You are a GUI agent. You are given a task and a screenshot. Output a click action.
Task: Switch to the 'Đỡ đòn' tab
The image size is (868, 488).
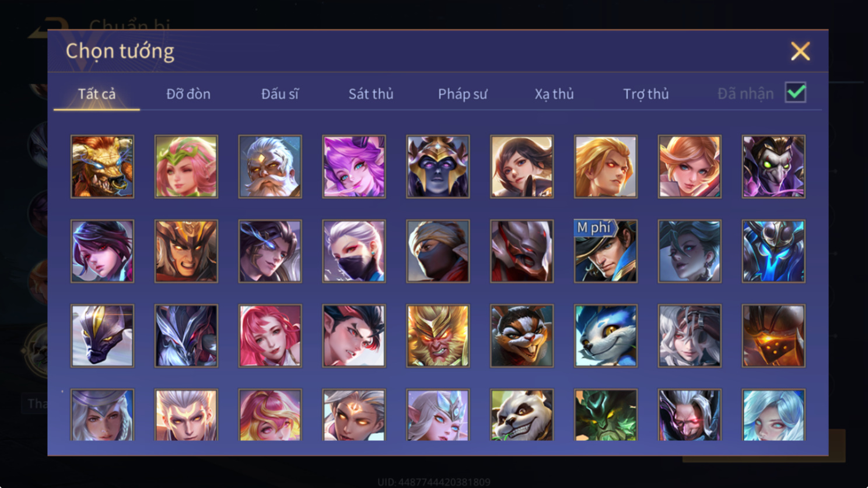coord(188,94)
